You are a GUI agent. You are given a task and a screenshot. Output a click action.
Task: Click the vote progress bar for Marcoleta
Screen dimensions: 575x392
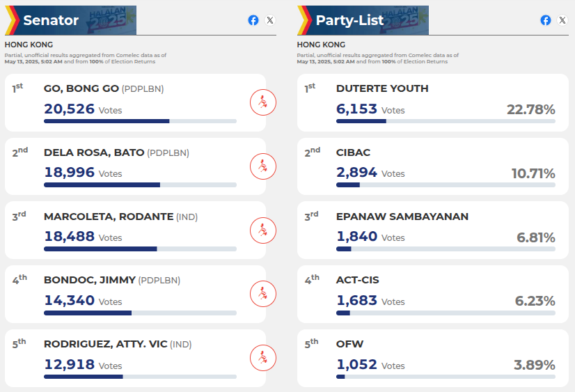click(140, 249)
